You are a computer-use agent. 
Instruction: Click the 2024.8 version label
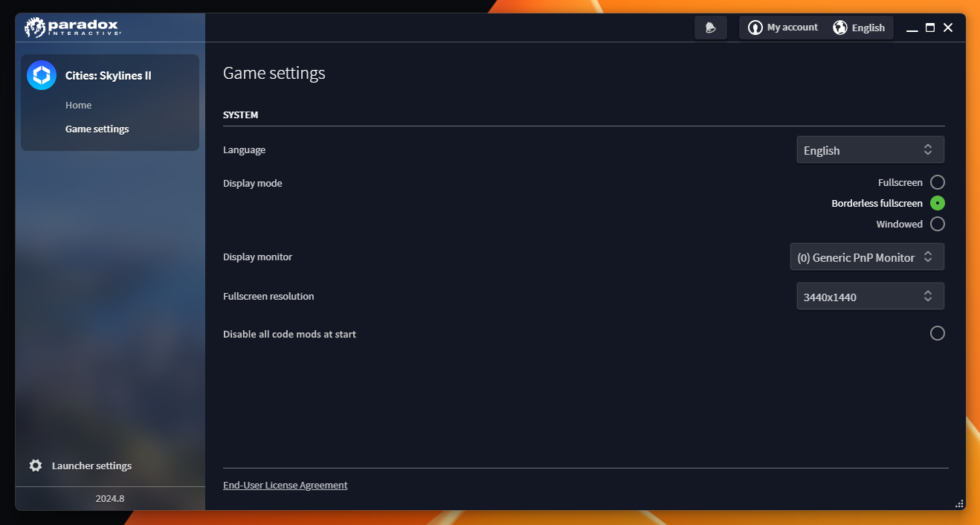click(x=109, y=498)
